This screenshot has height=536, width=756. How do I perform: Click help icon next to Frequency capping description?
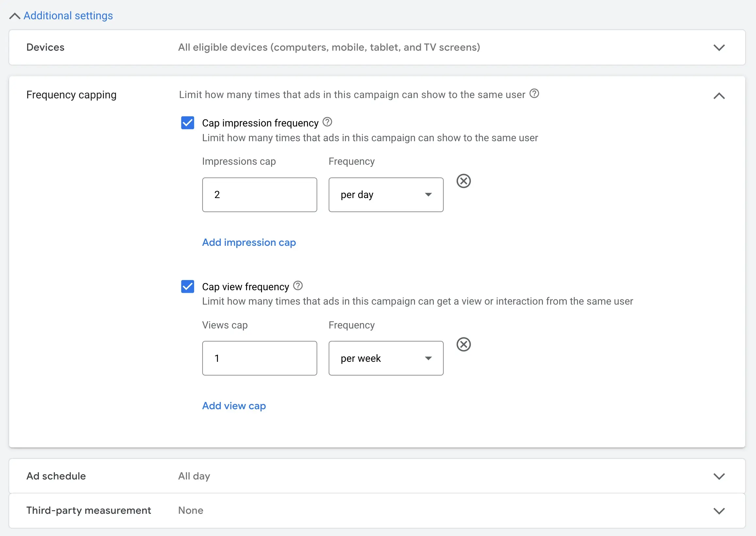534,94
